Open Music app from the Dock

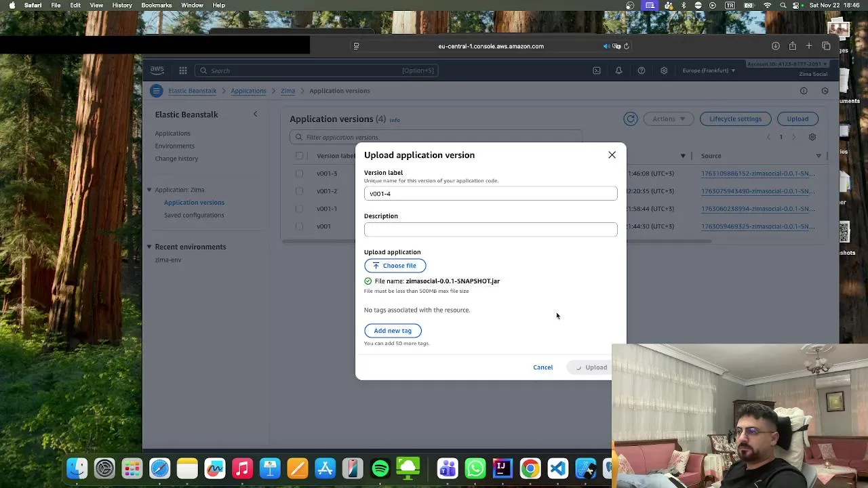[x=242, y=468]
